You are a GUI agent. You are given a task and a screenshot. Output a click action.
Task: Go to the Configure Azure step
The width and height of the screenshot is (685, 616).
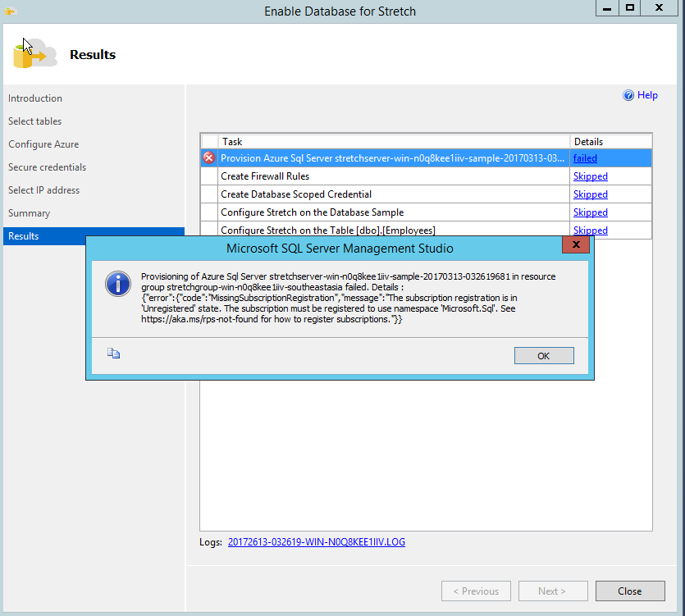coord(43,144)
